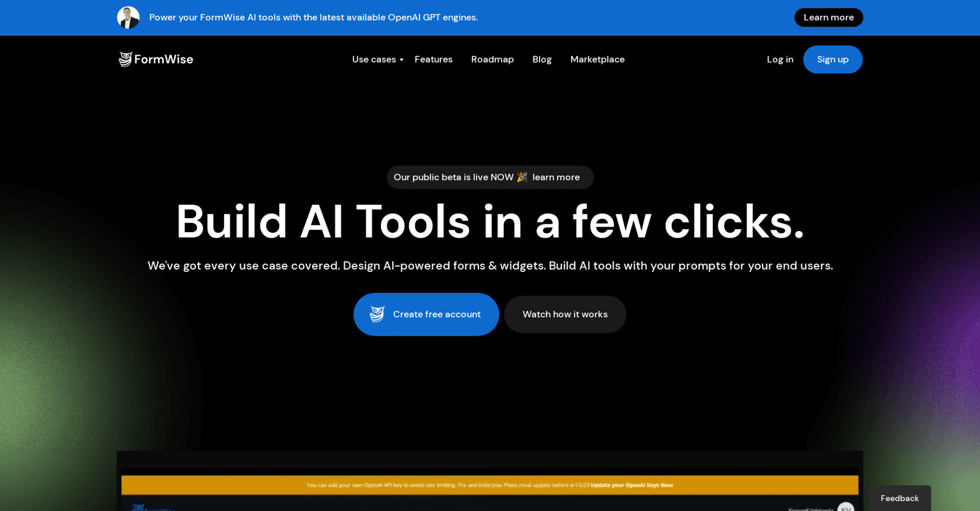The image size is (980, 511).
Task: Visit the Marketplace page
Action: [597, 59]
